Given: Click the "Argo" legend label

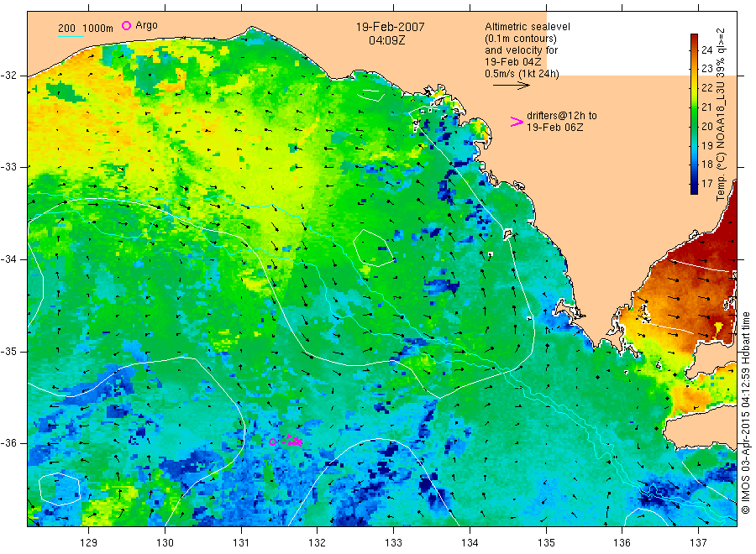Looking at the screenshot, I should click(146, 25).
